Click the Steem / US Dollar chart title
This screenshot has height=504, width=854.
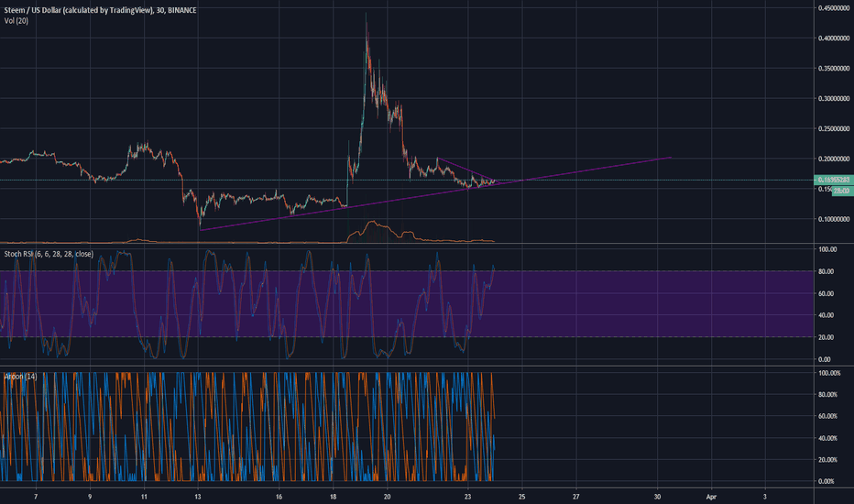[x=100, y=10]
